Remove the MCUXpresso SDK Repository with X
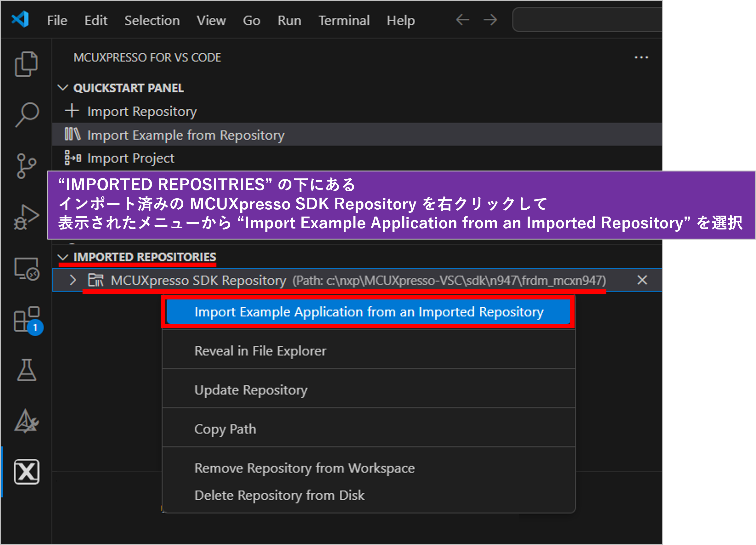 (642, 280)
